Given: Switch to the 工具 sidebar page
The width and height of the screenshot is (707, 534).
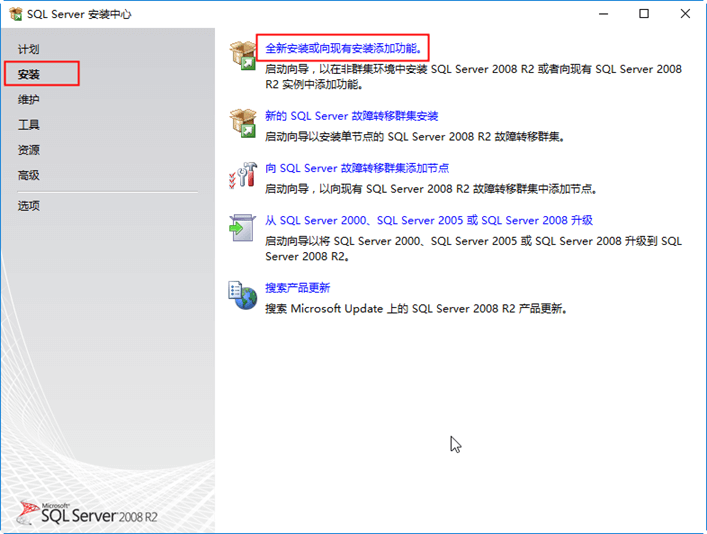Looking at the screenshot, I should pyautogui.click(x=28, y=124).
